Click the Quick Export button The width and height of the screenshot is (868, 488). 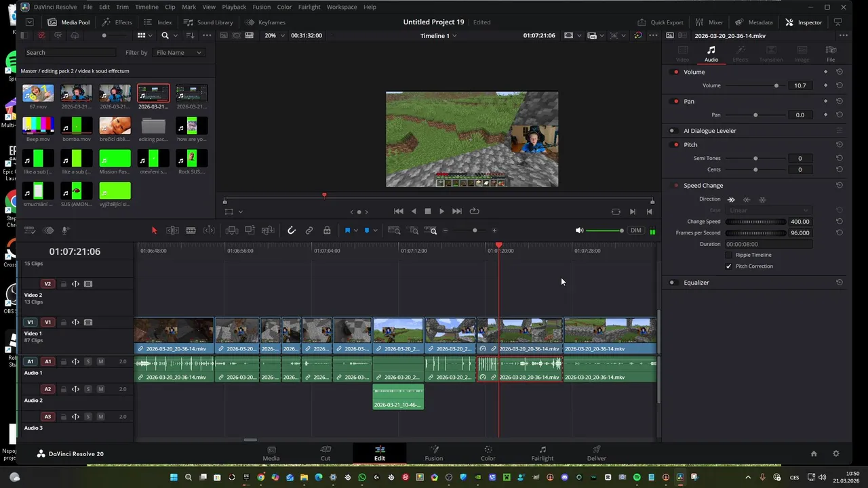660,22
